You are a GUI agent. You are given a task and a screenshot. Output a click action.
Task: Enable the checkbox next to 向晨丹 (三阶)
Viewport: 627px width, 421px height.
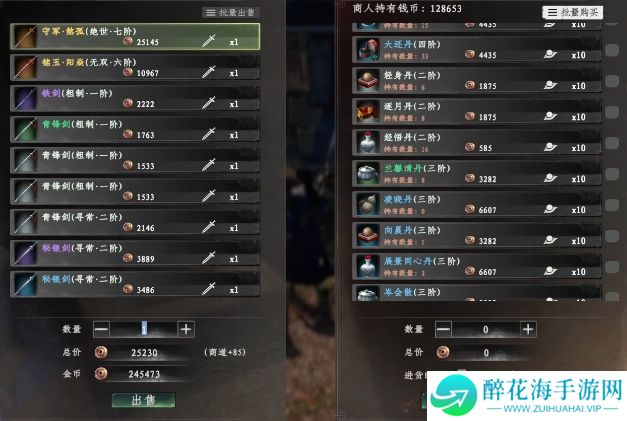point(612,236)
